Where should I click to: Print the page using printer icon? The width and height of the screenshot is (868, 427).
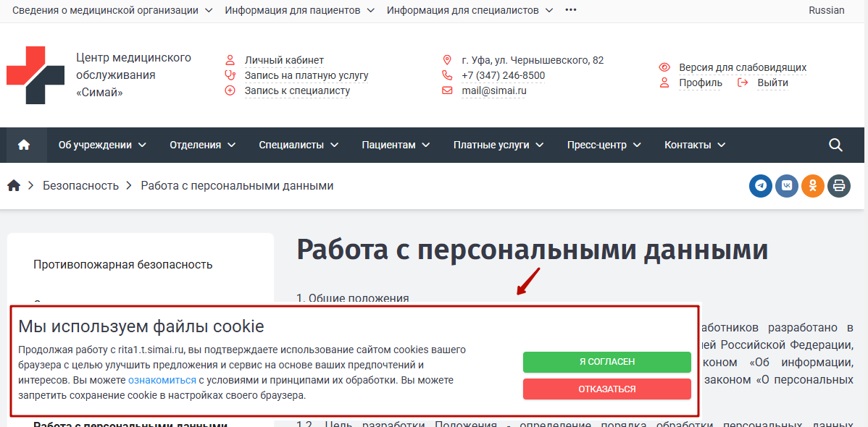838,186
